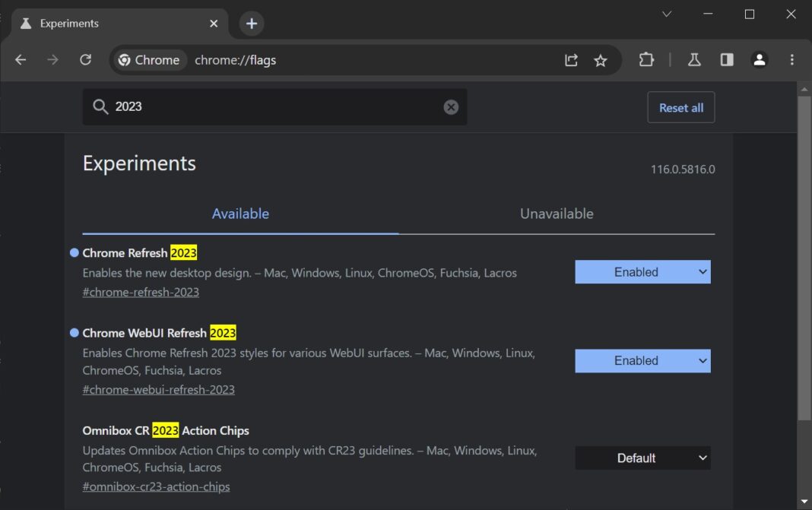Click the Chrome chip in the address bar
Screen dimensions: 812x510
point(149,59)
